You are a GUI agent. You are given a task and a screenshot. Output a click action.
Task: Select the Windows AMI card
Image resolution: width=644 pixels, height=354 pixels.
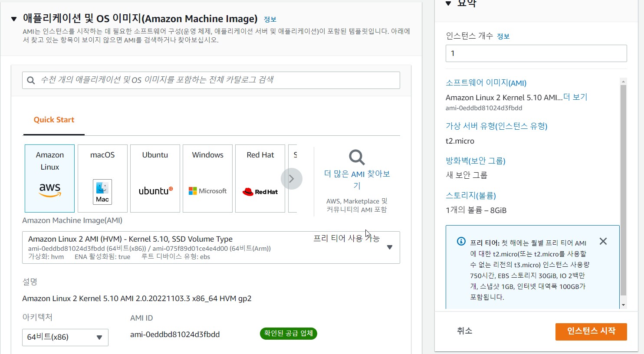pos(207,178)
